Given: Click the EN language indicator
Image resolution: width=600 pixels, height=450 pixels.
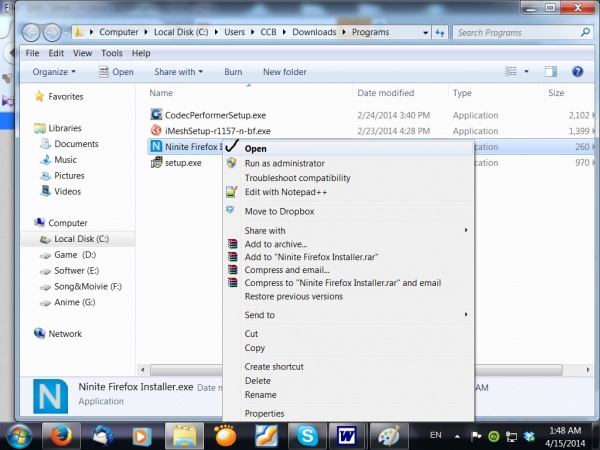Looking at the screenshot, I should coord(435,435).
